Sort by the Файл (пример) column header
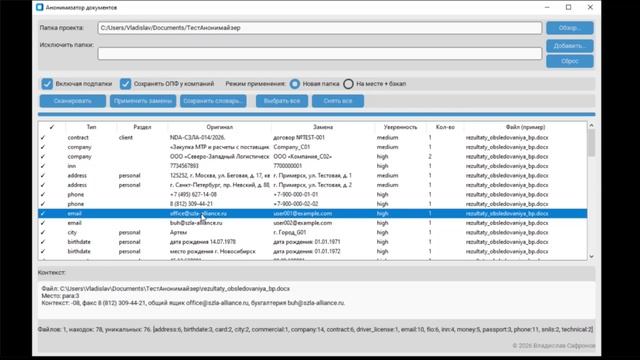640x360 pixels. click(525, 127)
